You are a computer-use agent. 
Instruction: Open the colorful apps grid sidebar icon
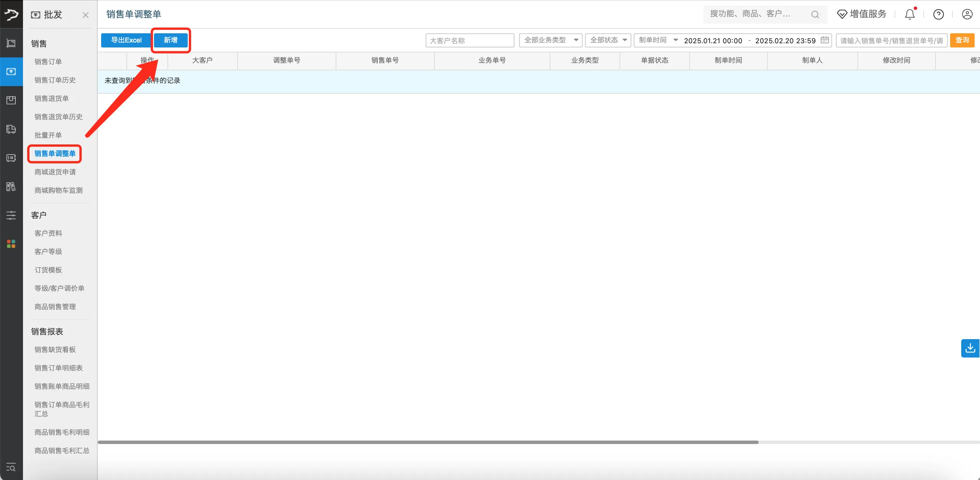[x=11, y=244]
